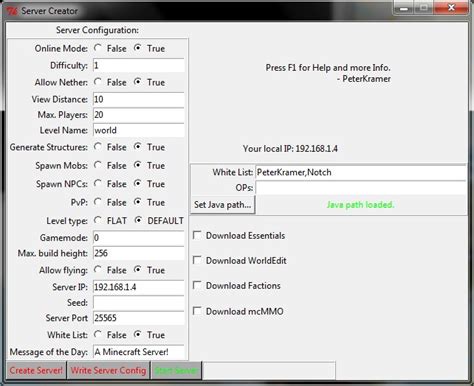Screen dimensions: 474x386
Task: Click the '- PeterKramer' credit text
Action: click(364, 79)
